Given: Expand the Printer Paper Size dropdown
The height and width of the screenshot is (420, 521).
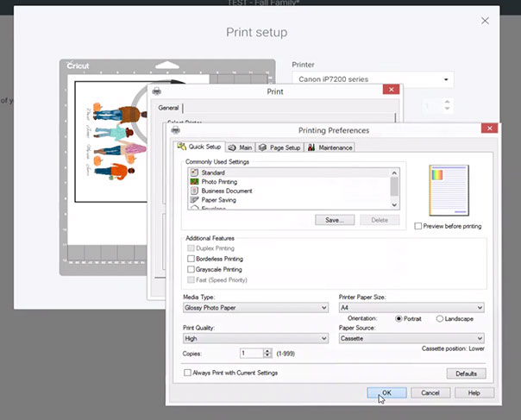Looking at the screenshot, I should click(411, 308).
